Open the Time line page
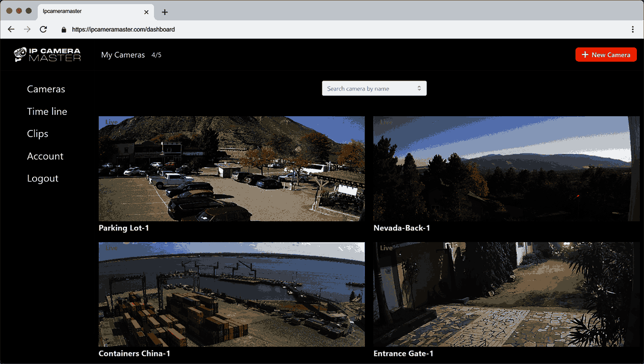The image size is (644, 364). pos(47,111)
